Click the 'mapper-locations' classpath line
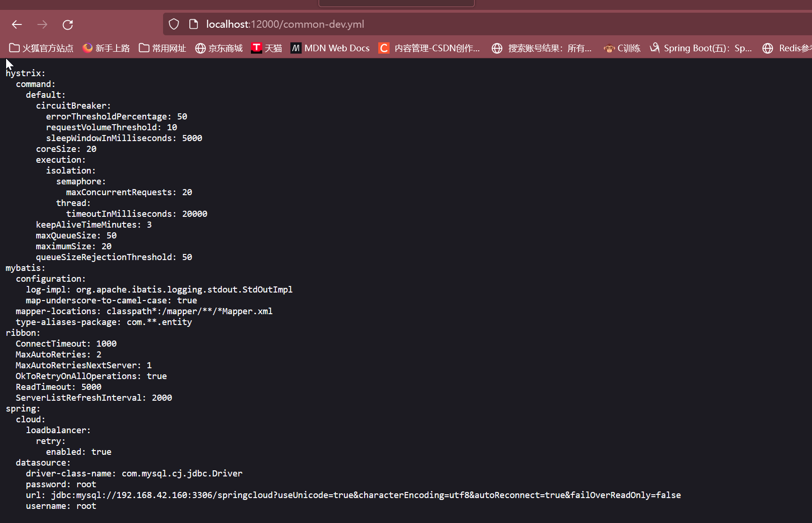This screenshot has height=523, width=812. 144,311
